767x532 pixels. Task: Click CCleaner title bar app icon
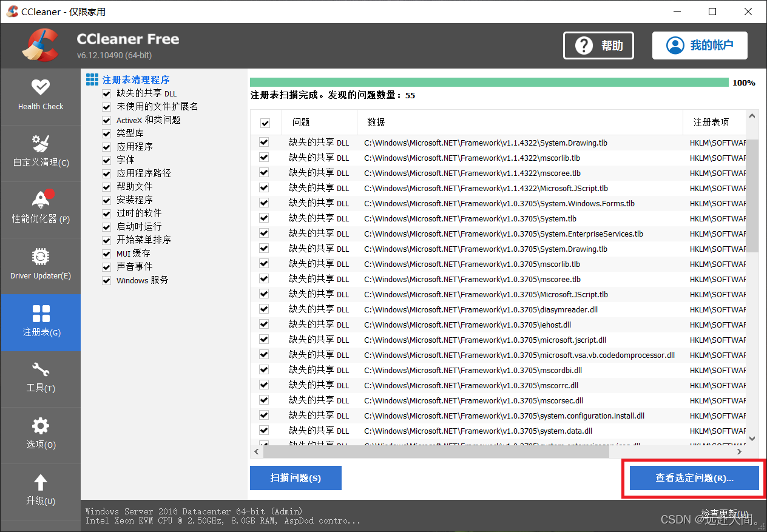coord(12,12)
